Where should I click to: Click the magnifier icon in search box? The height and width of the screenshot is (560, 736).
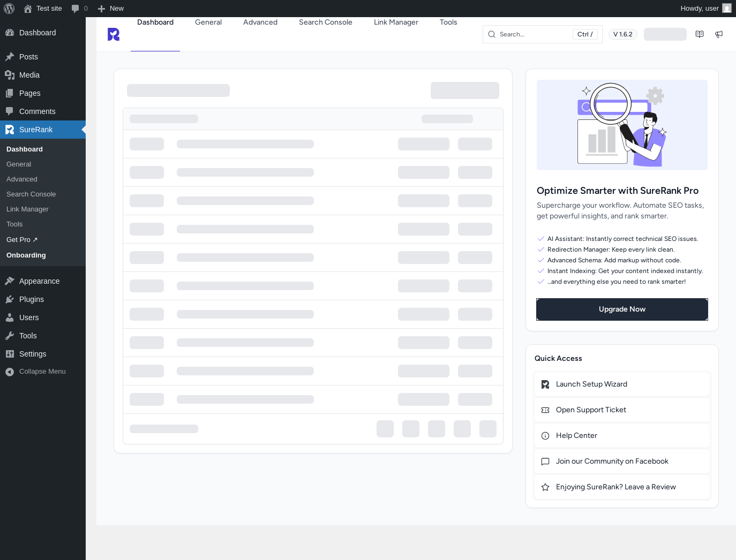click(x=492, y=34)
